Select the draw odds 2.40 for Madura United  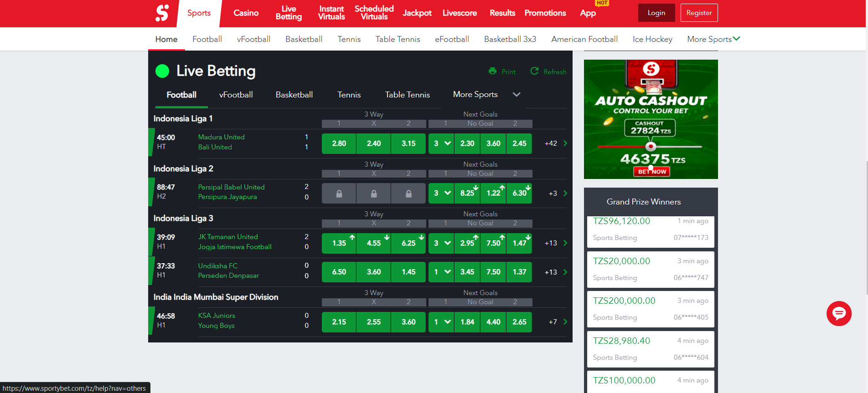tap(374, 143)
